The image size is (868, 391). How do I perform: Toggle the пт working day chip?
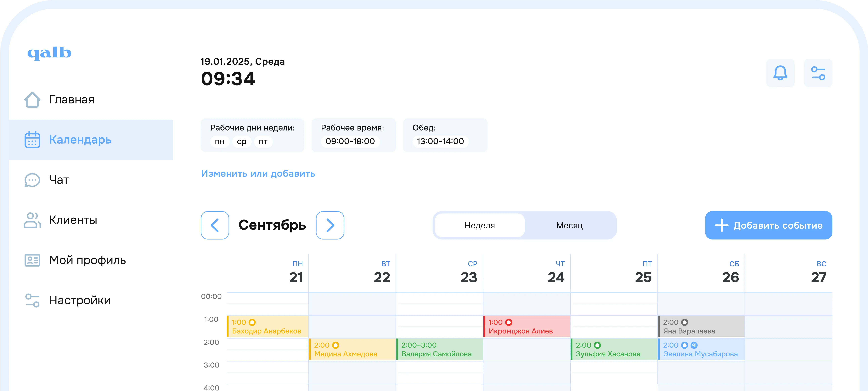click(x=263, y=141)
